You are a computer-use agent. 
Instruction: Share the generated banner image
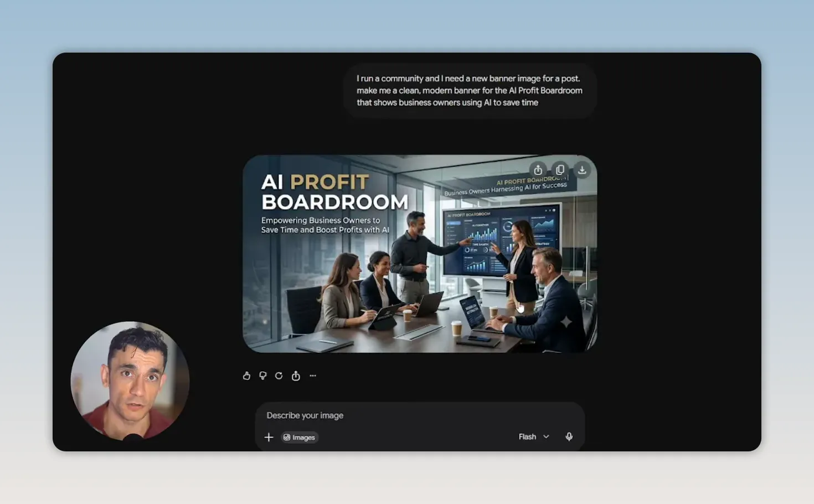pos(538,170)
